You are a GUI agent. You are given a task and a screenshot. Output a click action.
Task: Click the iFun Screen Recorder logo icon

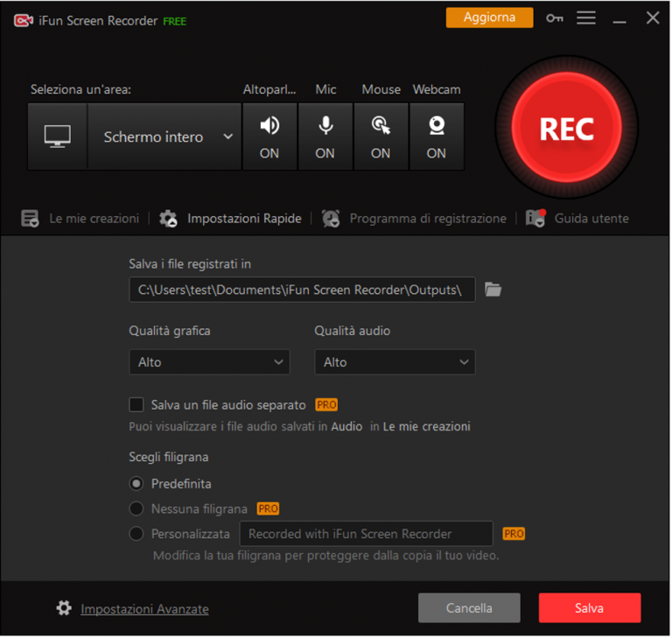point(24,20)
